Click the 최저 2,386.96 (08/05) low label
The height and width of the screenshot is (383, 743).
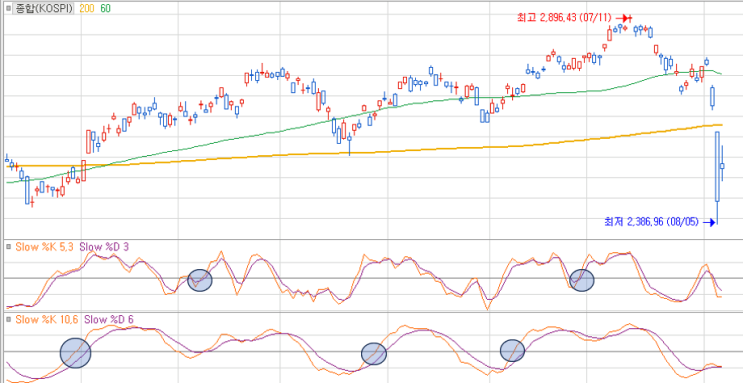click(652, 221)
